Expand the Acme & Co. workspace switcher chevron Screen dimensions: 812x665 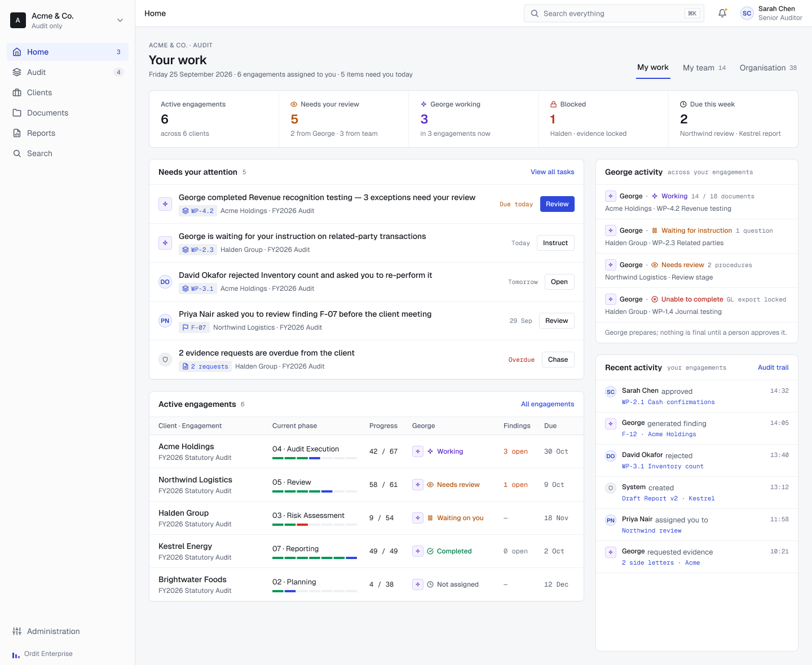coord(120,20)
